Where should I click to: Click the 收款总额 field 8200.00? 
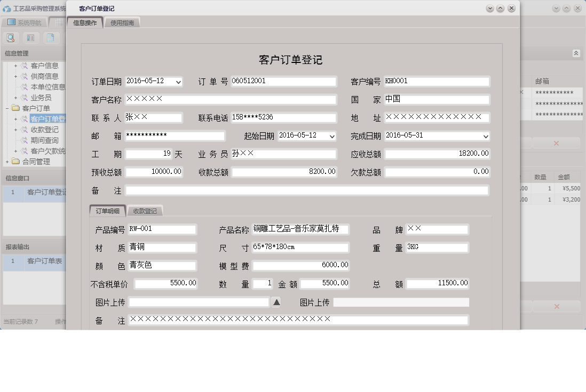tap(284, 172)
